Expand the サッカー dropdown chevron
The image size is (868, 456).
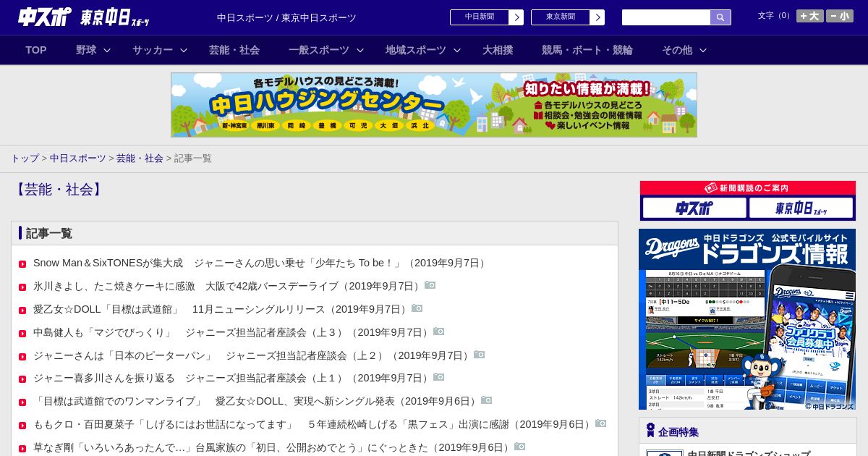184,50
